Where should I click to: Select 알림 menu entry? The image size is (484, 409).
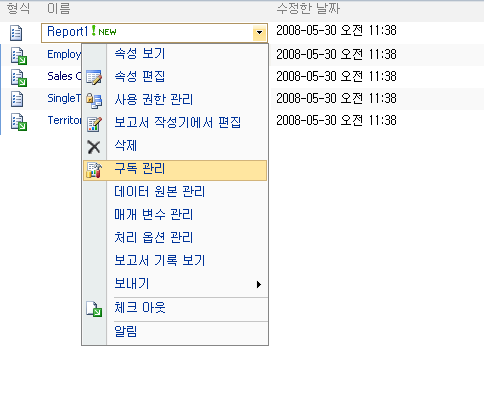point(175,332)
